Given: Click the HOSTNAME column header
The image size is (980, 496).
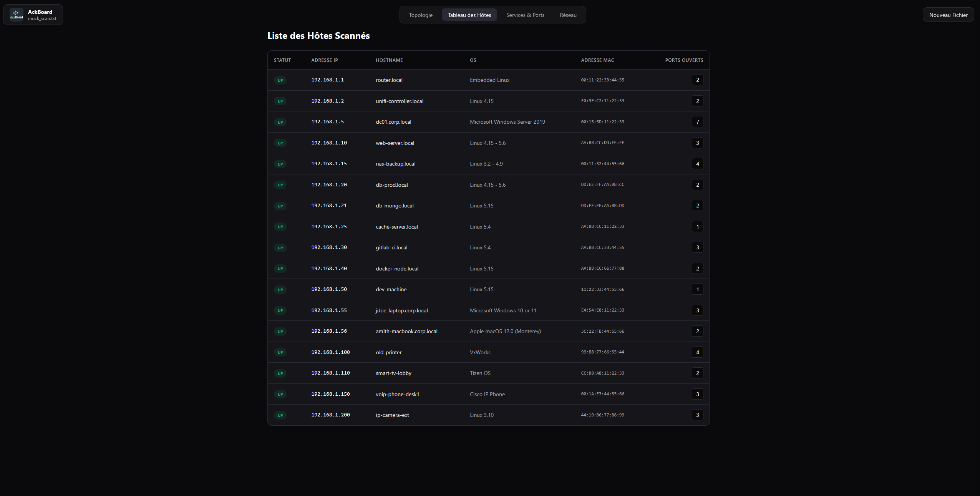Looking at the screenshot, I should pyautogui.click(x=389, y=60).
